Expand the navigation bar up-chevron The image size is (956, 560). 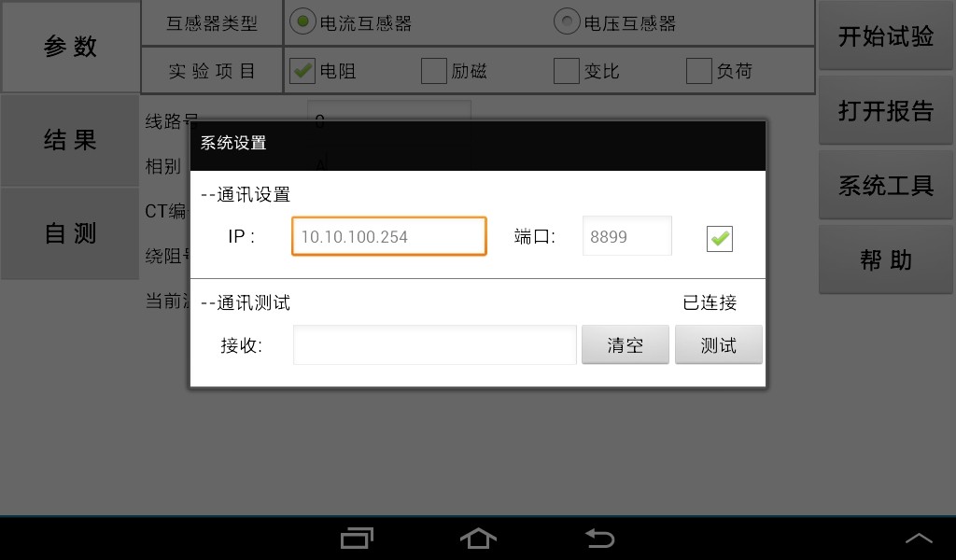tap(919, 538)
